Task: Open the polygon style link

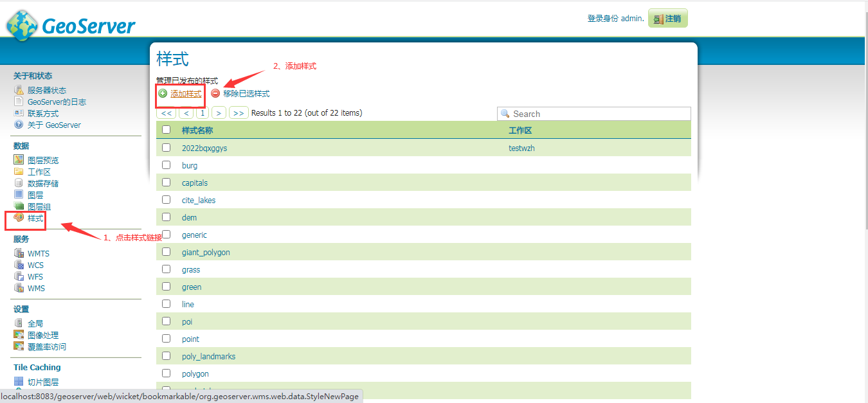Action: (x=195, y=373)
